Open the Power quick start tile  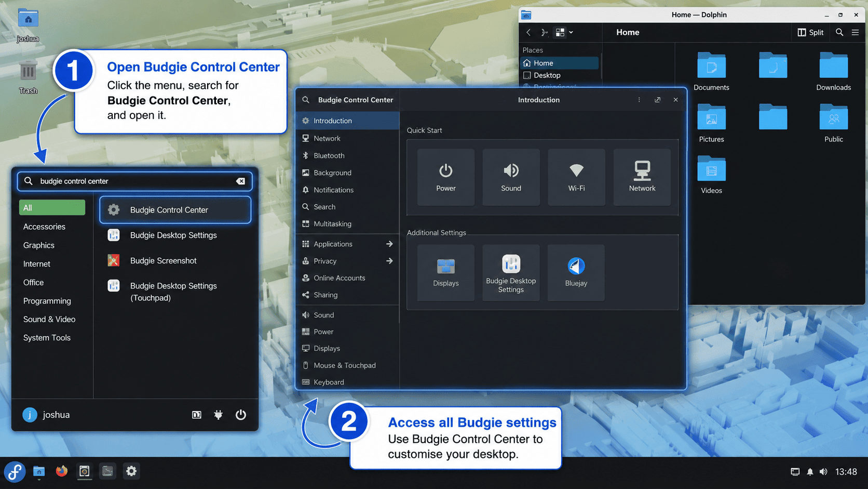(x=445, y=177)
